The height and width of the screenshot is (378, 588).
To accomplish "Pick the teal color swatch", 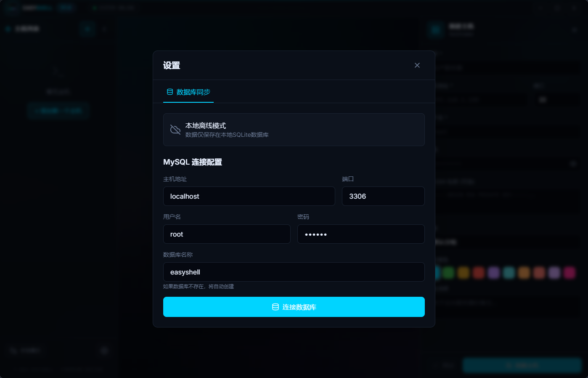I will (x=509, y=273).
